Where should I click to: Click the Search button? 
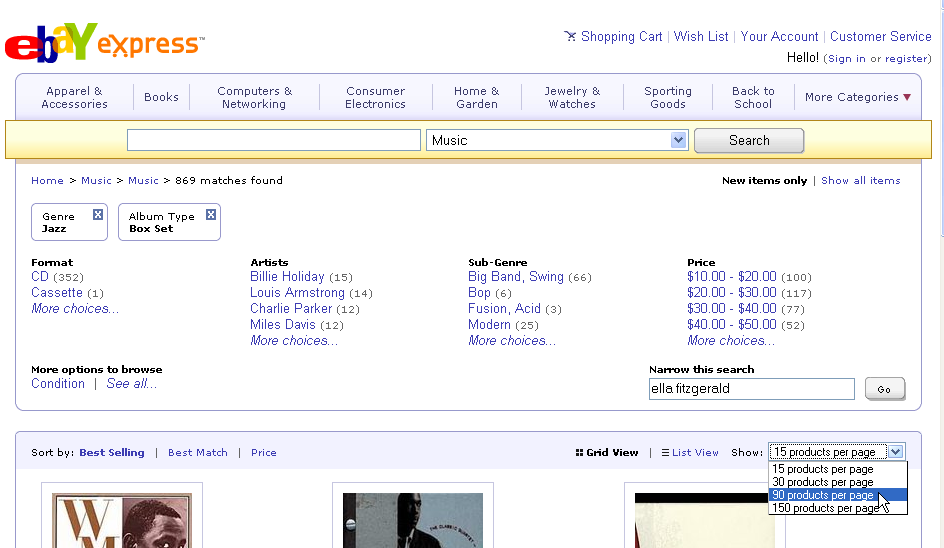point(749,141)
